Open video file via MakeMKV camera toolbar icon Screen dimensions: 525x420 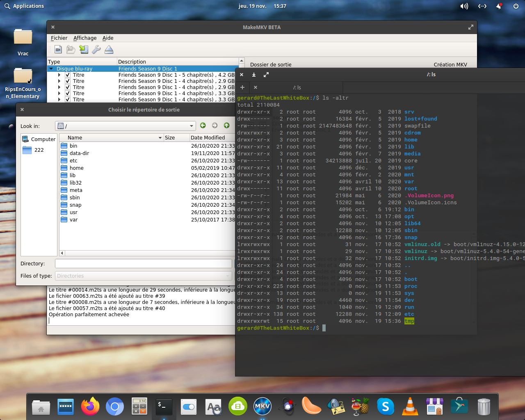[x=58, y=50]
